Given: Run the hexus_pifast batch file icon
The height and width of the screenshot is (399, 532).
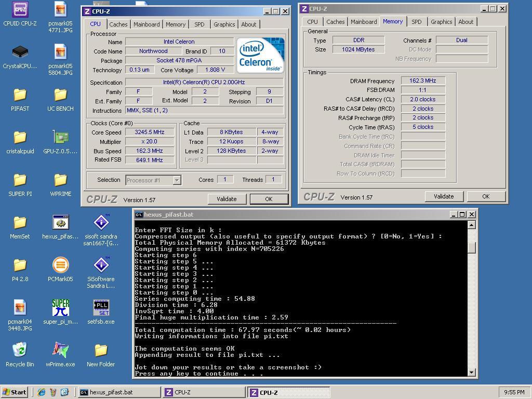Looking at the screenshot, I should pos(60,227).
